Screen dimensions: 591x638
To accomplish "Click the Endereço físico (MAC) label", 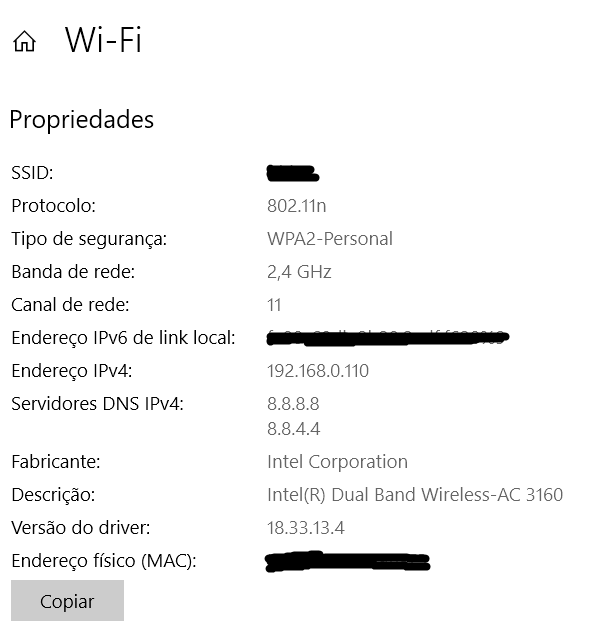I will point(104,561).
